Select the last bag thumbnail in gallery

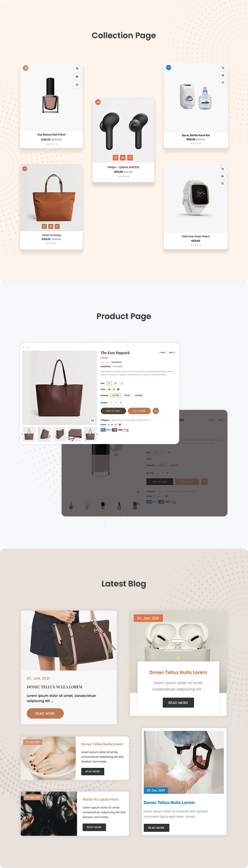[90, 434]
